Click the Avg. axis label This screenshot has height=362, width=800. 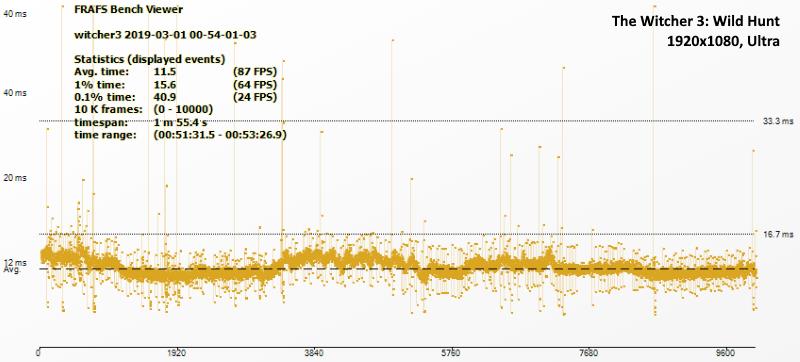(12, 269)
